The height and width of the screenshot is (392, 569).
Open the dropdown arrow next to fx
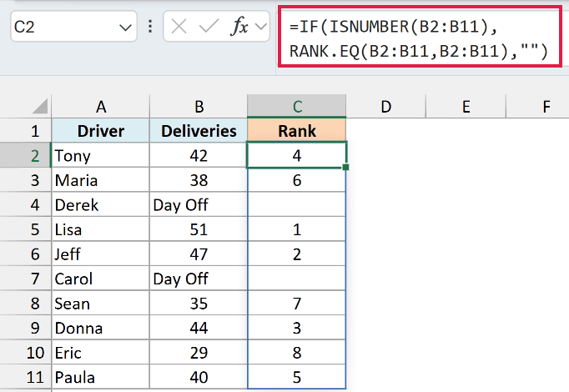click(261, 26)
